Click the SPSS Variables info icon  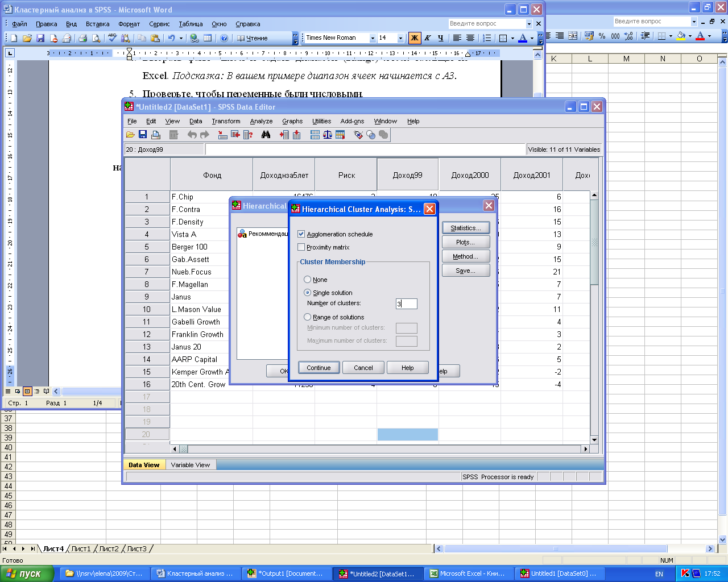(248, 135)
